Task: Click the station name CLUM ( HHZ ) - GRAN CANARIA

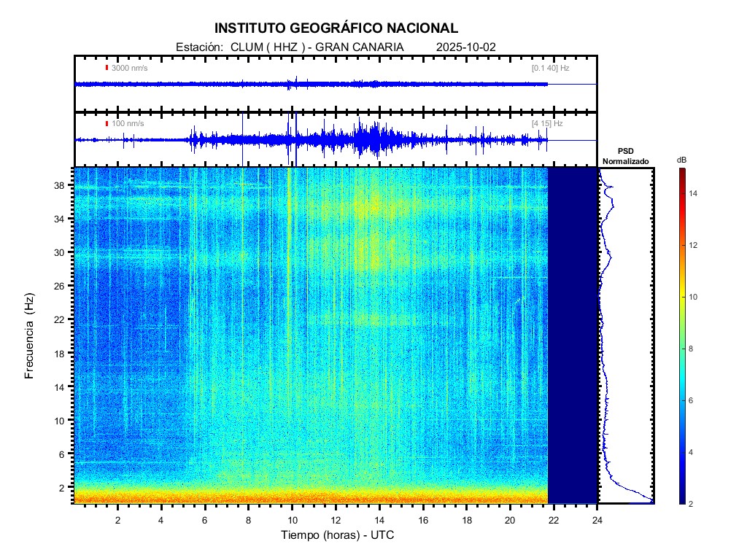Action: click(317, 47)
